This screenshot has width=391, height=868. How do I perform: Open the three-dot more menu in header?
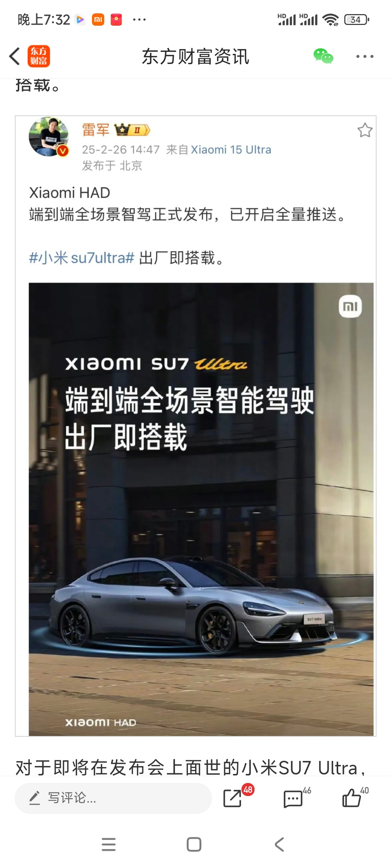coord(365,56)
